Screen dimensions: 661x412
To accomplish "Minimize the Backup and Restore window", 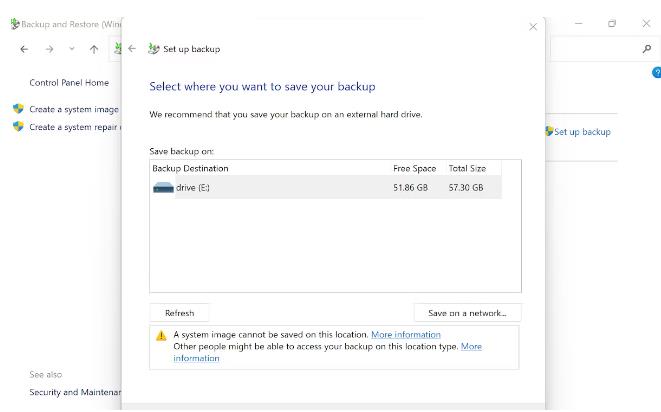I will 578,24.
